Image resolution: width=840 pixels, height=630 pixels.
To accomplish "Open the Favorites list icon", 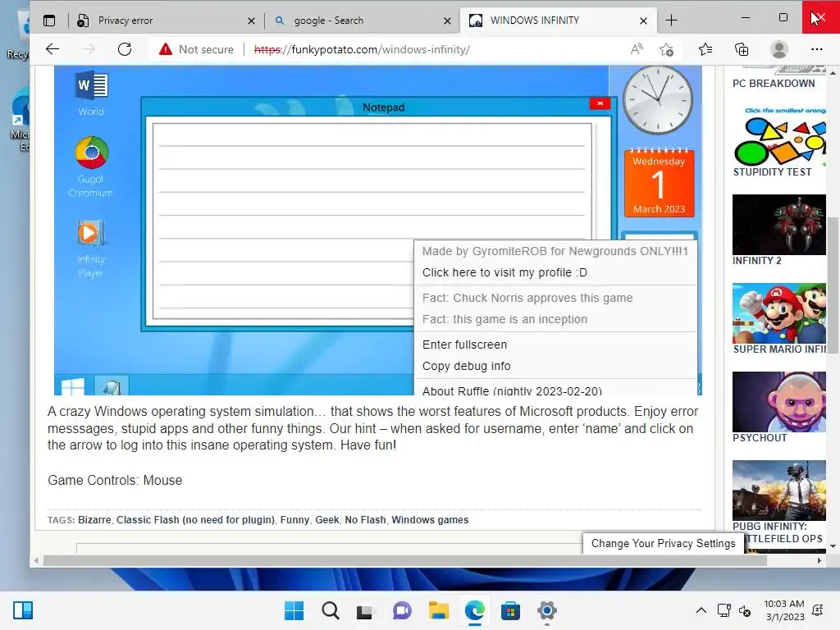I will point(705,49).
